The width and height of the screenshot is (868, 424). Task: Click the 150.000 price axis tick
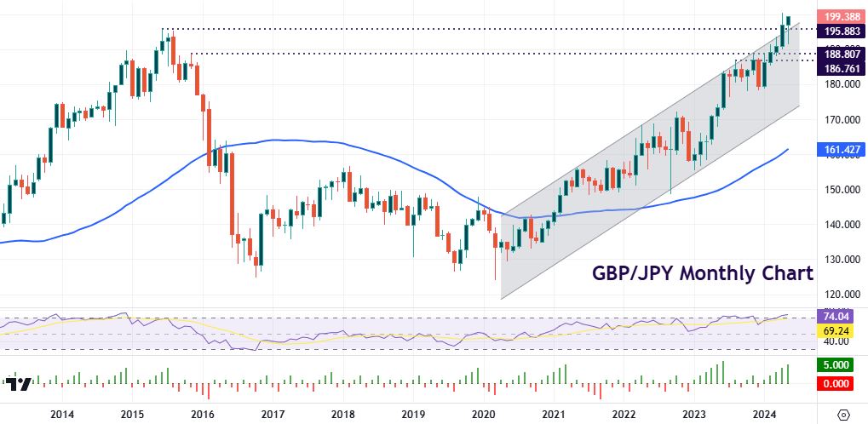839,189
